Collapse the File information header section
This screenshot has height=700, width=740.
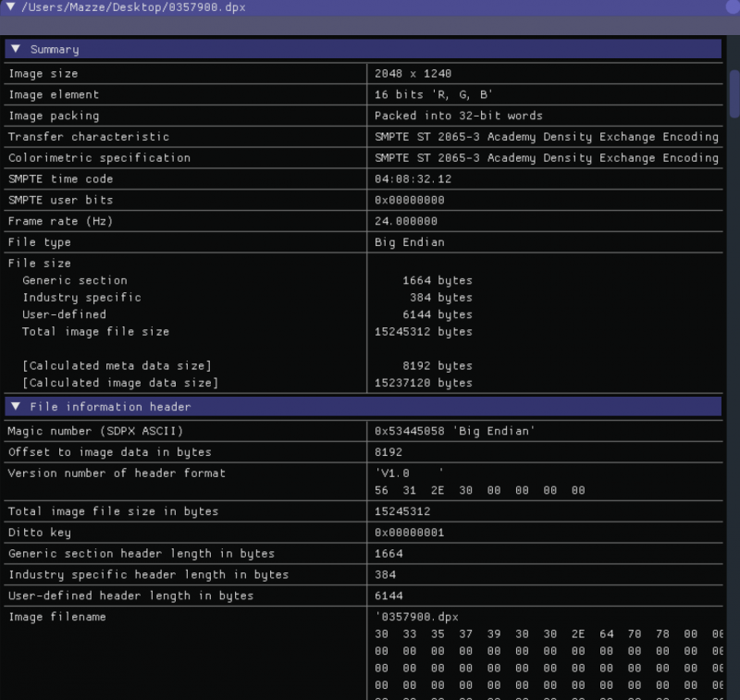(x=15, y=407)
